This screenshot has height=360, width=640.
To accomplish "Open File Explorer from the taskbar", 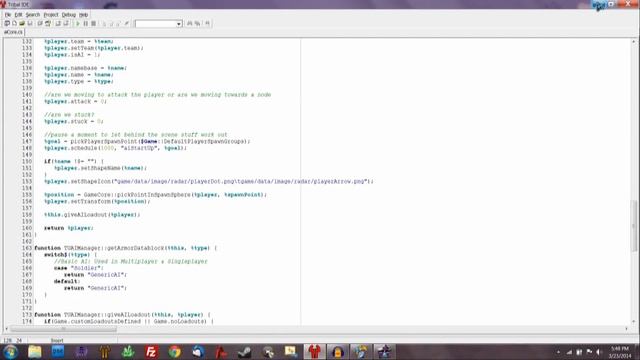I will [35, 351].
